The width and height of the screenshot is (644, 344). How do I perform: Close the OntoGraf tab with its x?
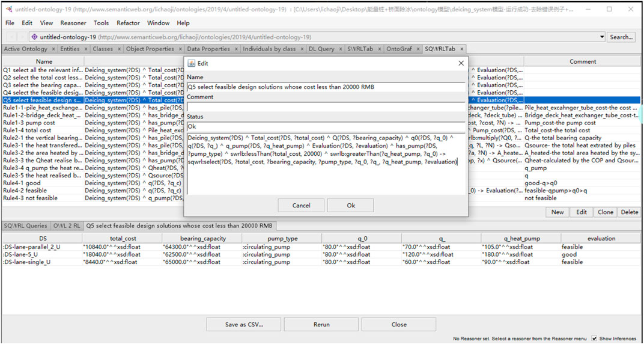[418, 49]
